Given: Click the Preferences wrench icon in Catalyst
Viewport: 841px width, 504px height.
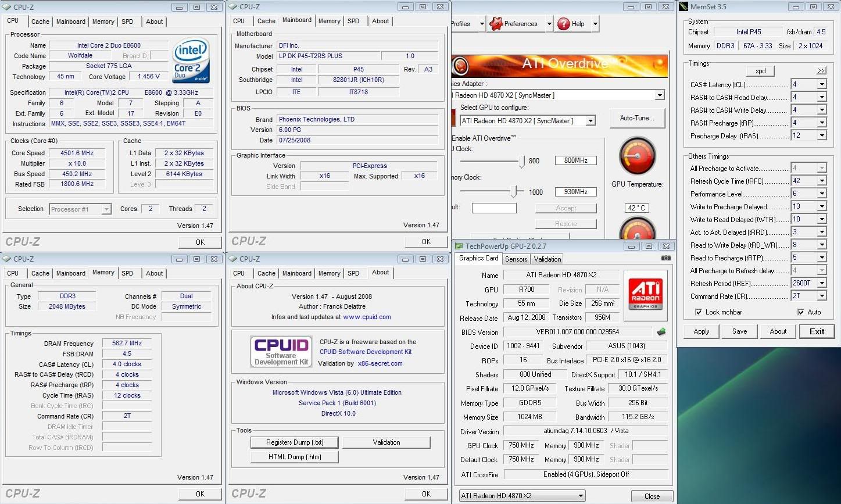Looking at the screenshot, I should point(496,24).
